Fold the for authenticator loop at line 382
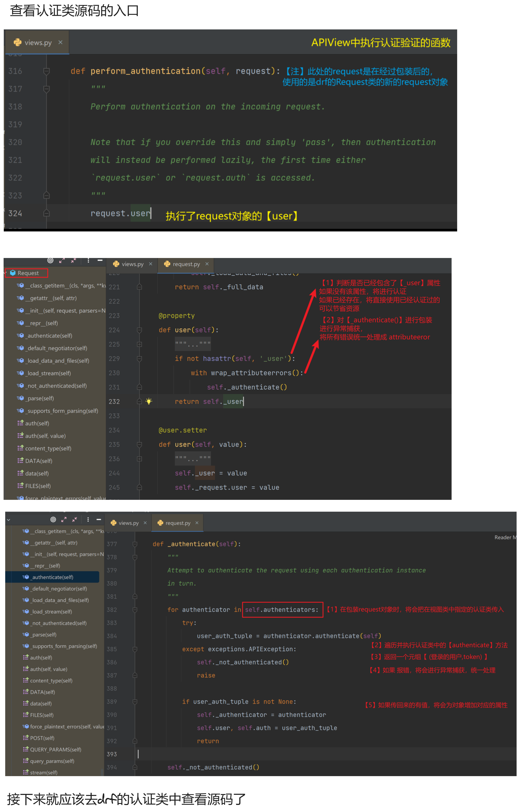 click(135, 610)
